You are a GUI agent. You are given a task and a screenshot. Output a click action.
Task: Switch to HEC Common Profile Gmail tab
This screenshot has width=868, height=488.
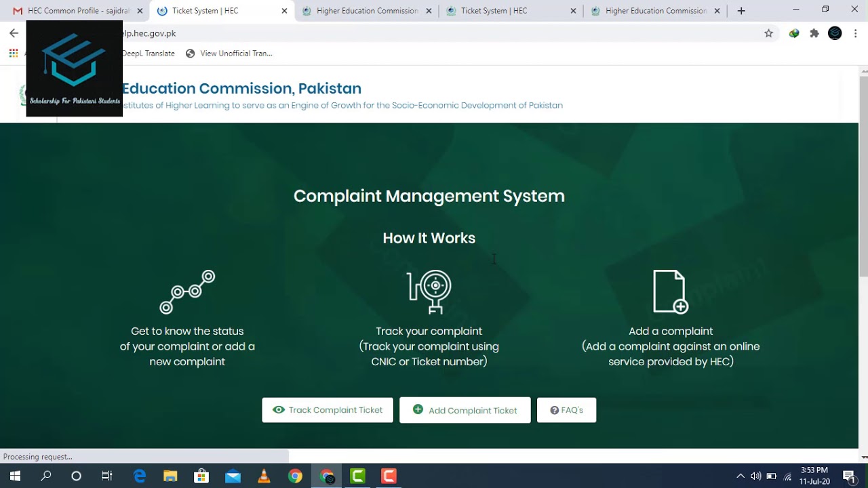[71, 11]
